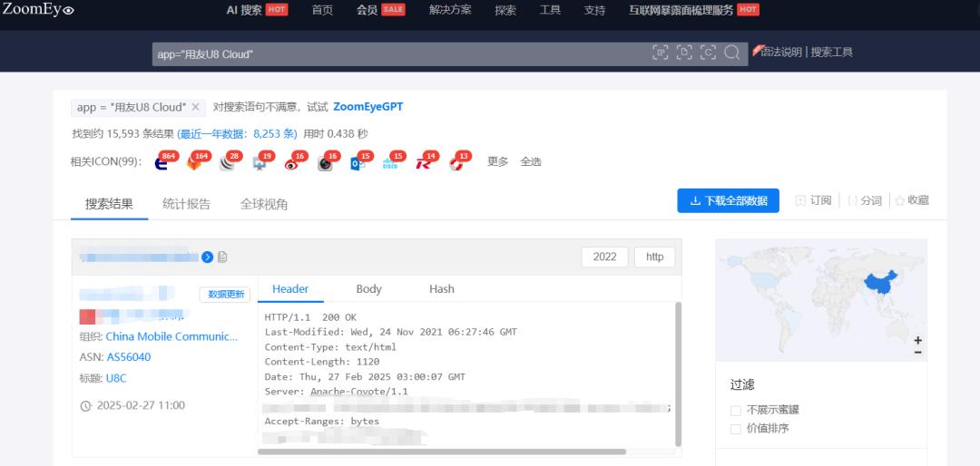980x466 pixels.
Task: Enable the 价值排序 checkbox
Action: 736,429
